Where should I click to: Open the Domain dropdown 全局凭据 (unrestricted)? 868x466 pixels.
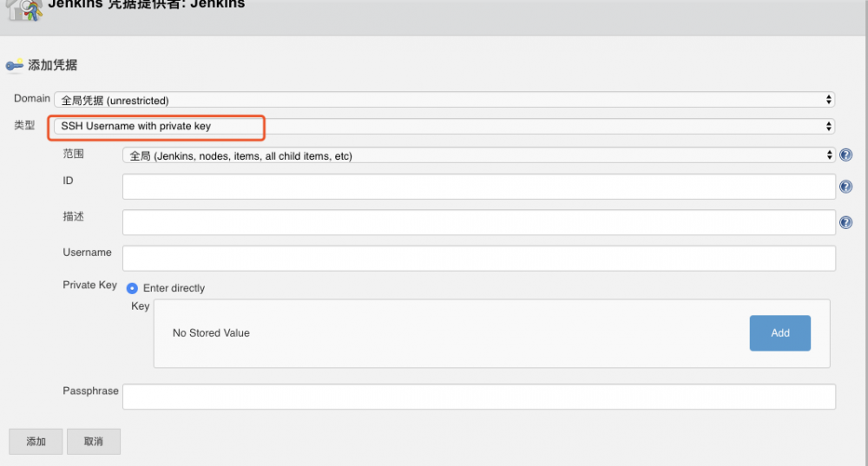444,100
